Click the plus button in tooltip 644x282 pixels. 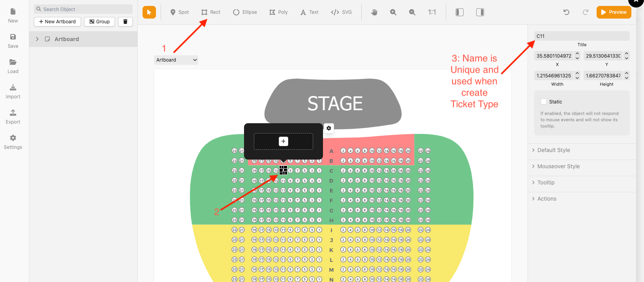click(x=284, y=141)
